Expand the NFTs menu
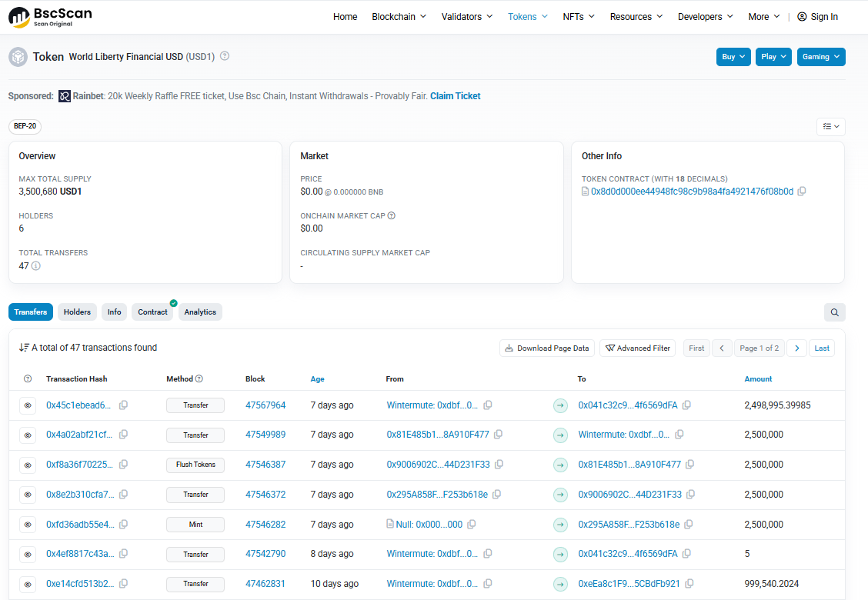 (579, 17)
